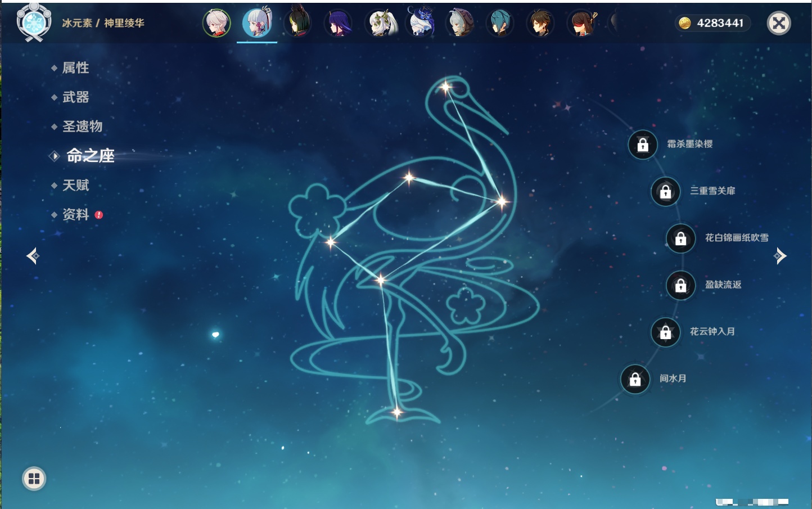Click the 霜杀墨染樱 constellation label
This screenshot has width=812, height=509.
tap(690, 144)
